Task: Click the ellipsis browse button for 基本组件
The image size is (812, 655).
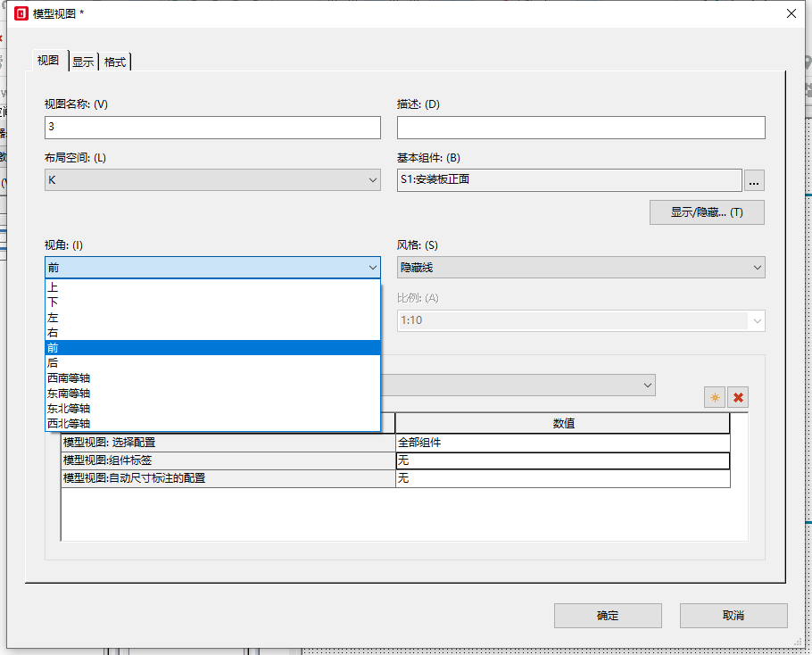Action: (x=754, y=181)
